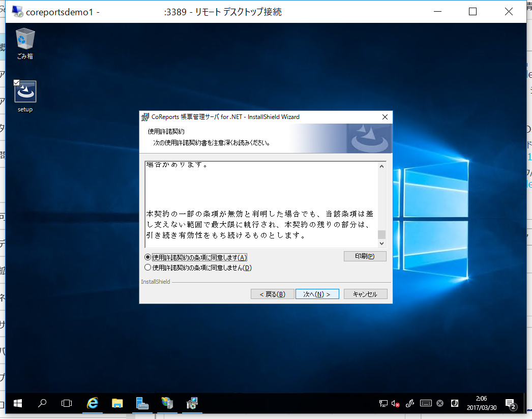Click the 戻る(B) back button
Screen dimensions: 532x419
[x=272, y=294]
